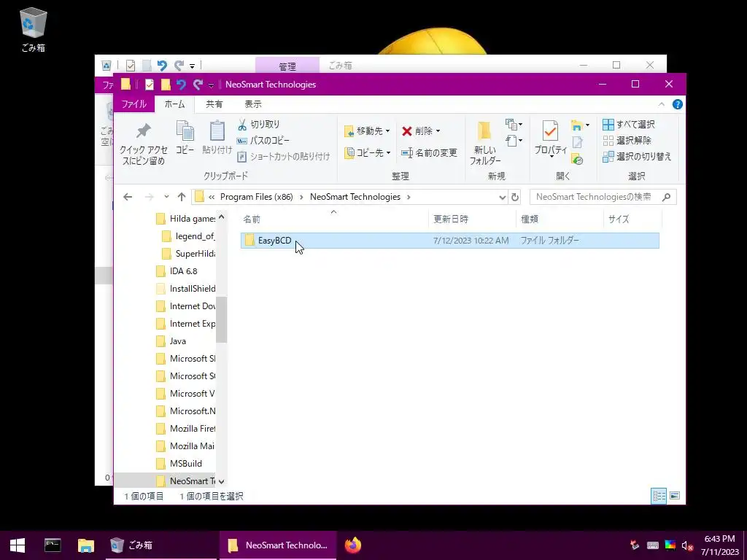The image size is (747, 560).
Task: Open the File (ファイル) tab
Action: [x=134, y=104]
